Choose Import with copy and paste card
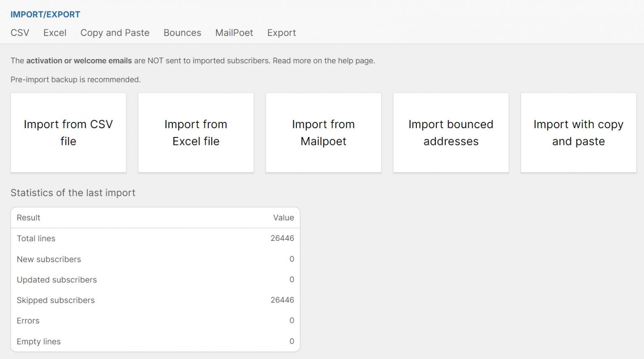Image resolution: width=644 pixels, height=359 pixels. point(579,132)
